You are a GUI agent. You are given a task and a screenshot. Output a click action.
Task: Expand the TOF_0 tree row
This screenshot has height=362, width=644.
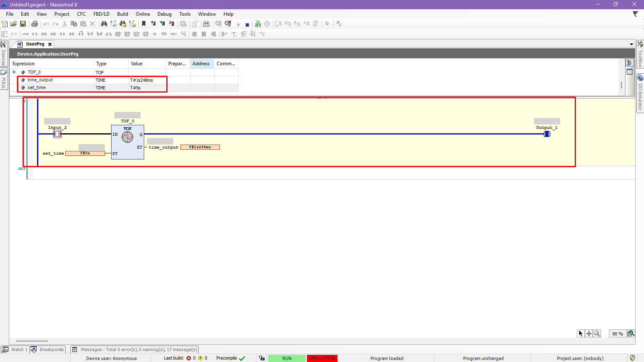click(x=14, y=72)
